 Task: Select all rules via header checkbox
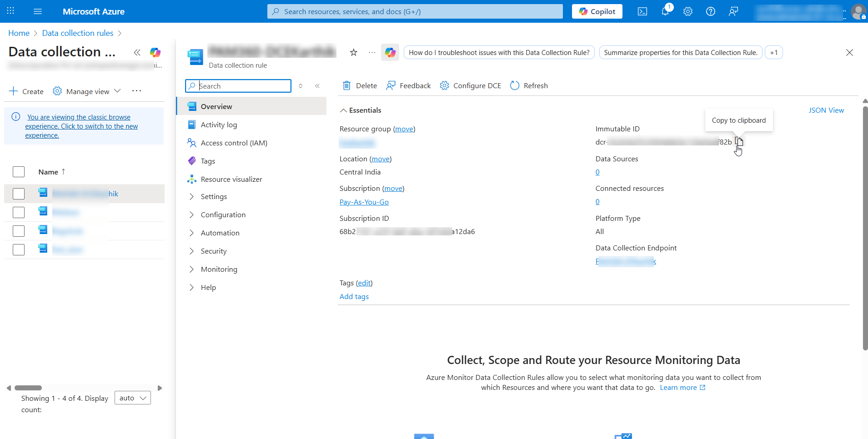[x=19, y=171]
